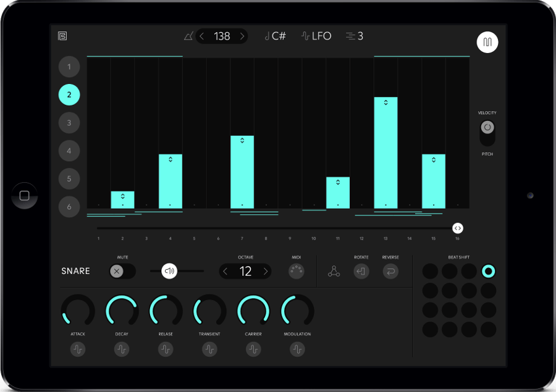
Task: Toggle the Snare mute switch
Action: (x=122, y=272)
